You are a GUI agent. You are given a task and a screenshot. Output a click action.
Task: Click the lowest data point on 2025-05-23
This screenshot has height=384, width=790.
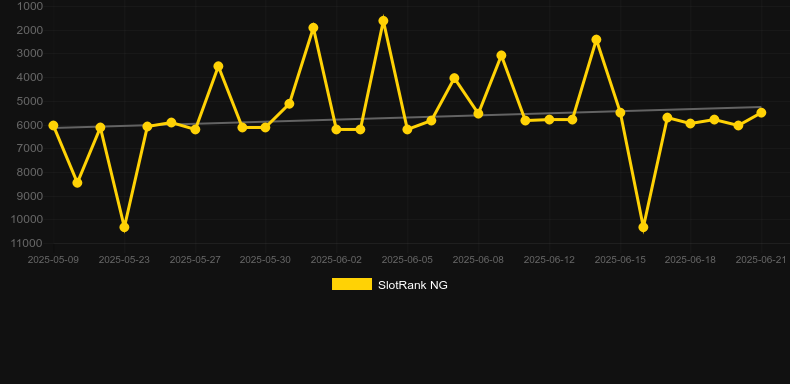tap(124, 227)
